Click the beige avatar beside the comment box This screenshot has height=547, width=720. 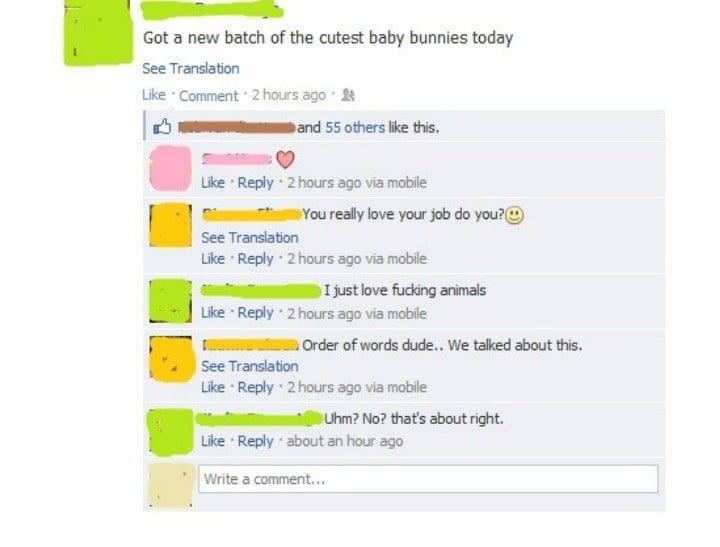pos(170,485)
